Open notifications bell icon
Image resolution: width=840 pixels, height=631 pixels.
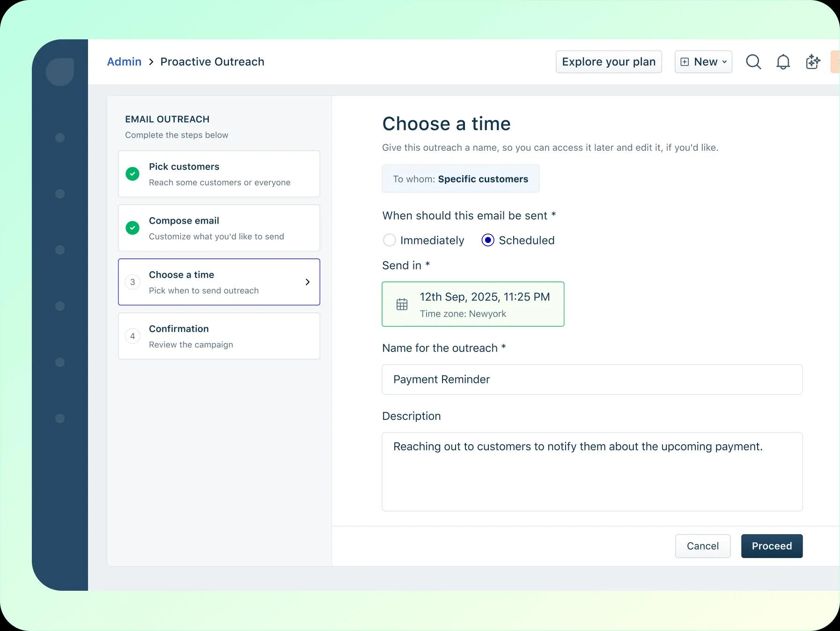point(783,62)
